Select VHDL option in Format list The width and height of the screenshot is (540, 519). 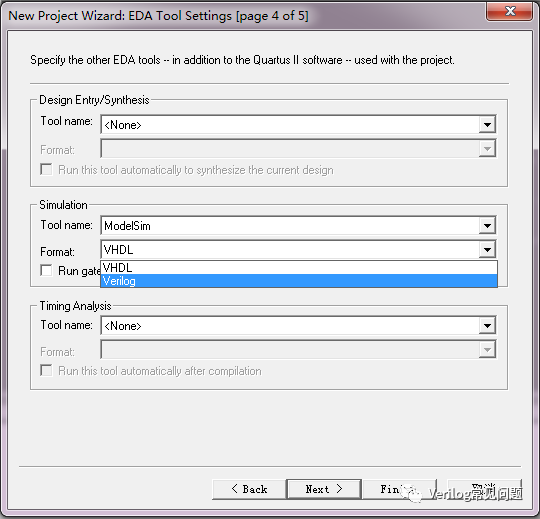(299, 268)
